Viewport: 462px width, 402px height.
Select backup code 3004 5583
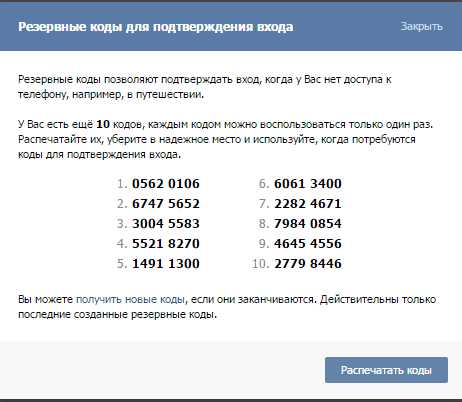166,224
